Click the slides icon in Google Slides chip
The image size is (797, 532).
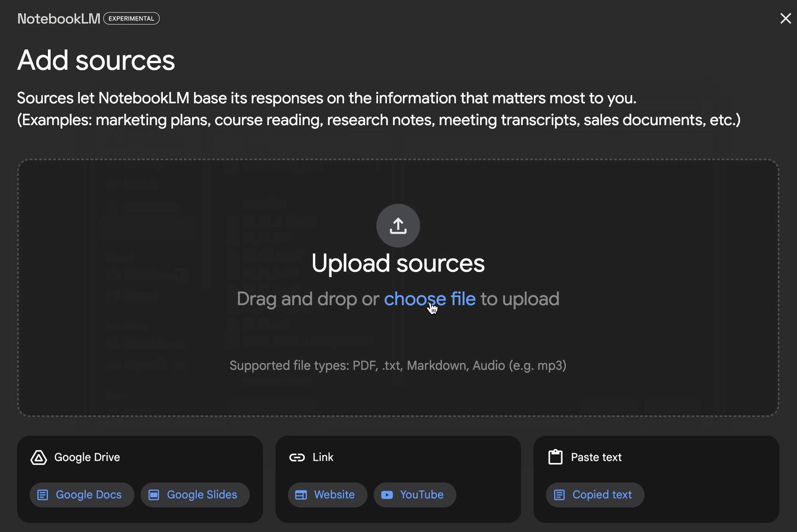pyautogui.click(x=154, y=495)
